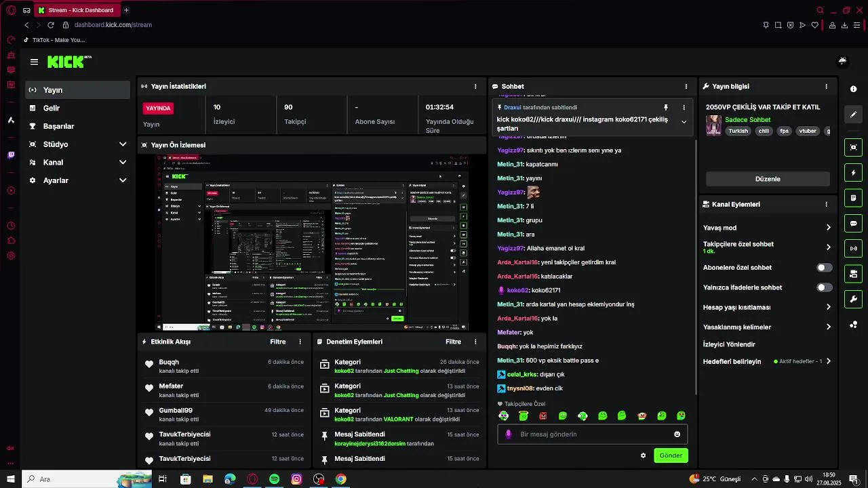The width and height of the screenshot is (868, 488).
Task: Select Gelir in the sidebar
Action: (x=78, y=108)
